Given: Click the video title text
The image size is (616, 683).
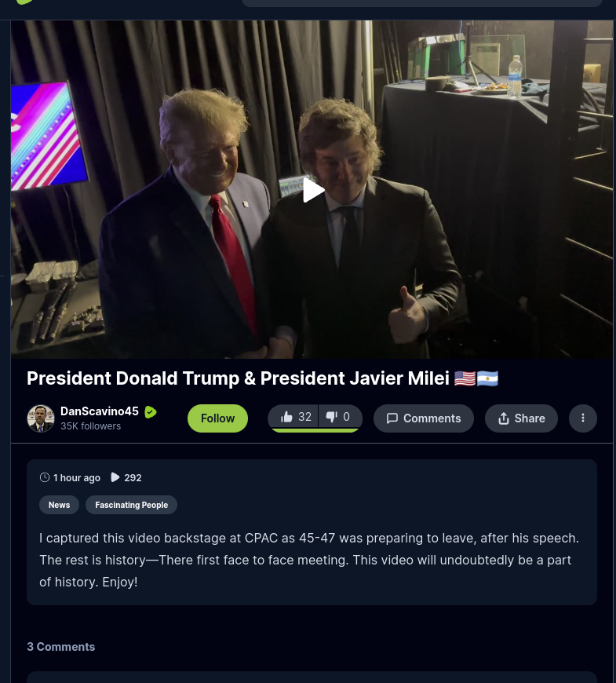Looking at the screenshot, I should coord(262,378).
